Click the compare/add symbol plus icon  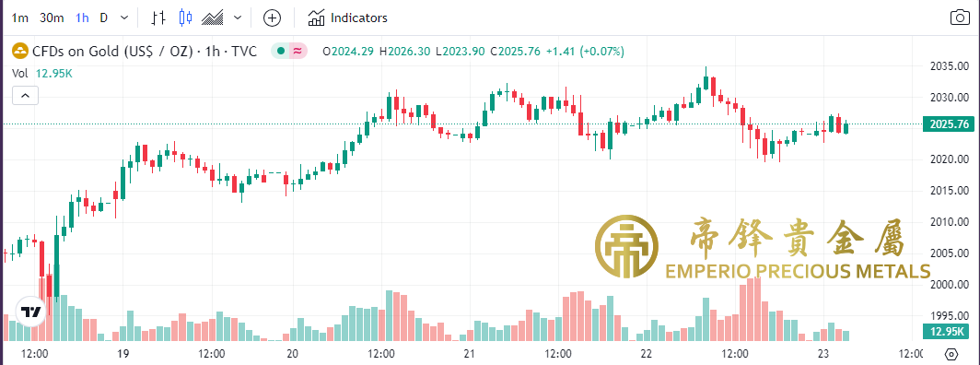tap(272, 18)
